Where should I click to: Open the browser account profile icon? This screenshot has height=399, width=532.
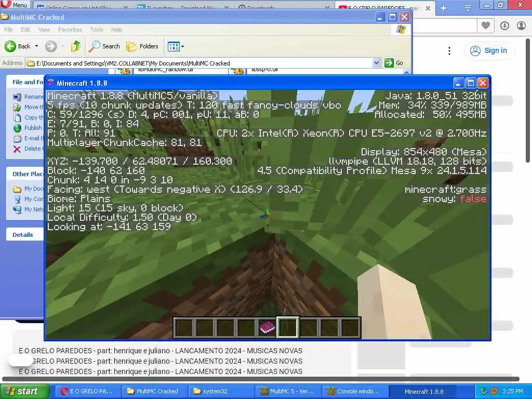point(522,25)
